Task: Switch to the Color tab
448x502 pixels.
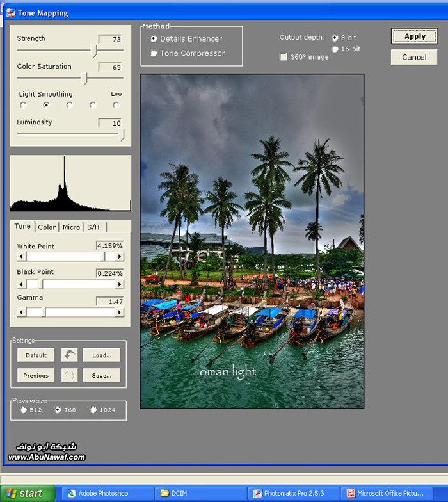Action: 47,227
